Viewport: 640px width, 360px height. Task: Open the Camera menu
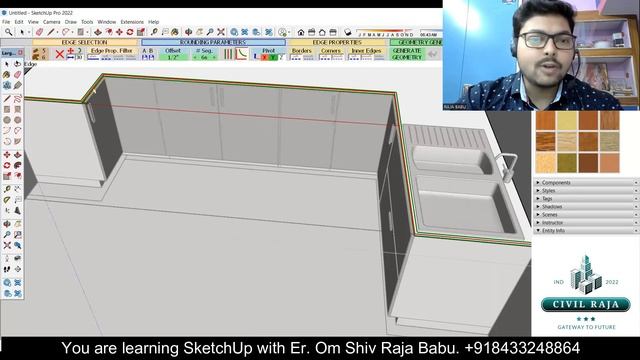[51, 22]
